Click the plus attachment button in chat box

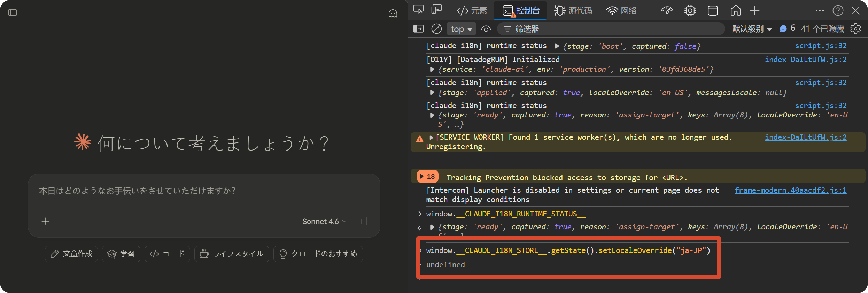(45, 221)
